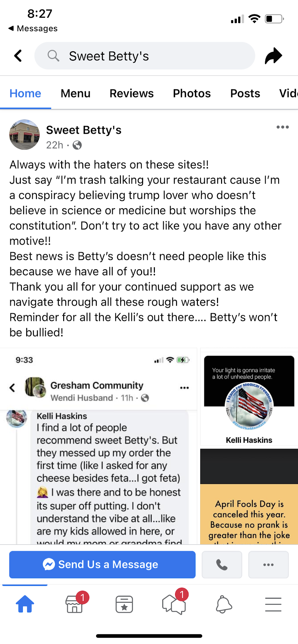Open the hamburger menu icon
The width and height of the screenshot is (298, 644).
point(273,604)
